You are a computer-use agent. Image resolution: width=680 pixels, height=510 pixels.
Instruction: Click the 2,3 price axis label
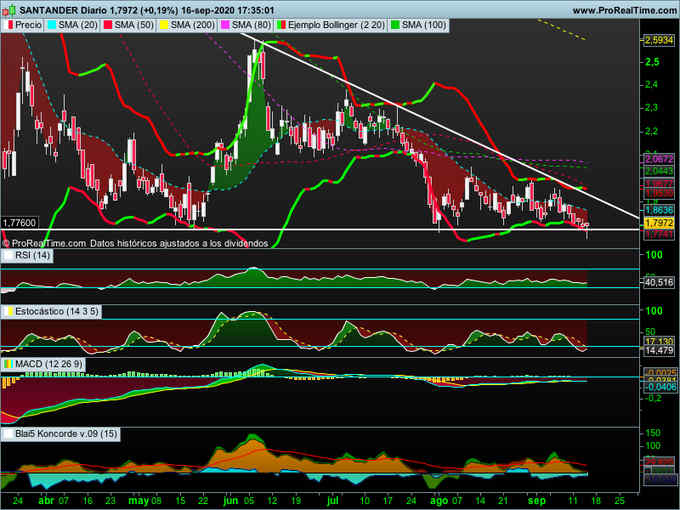[652, 108]
